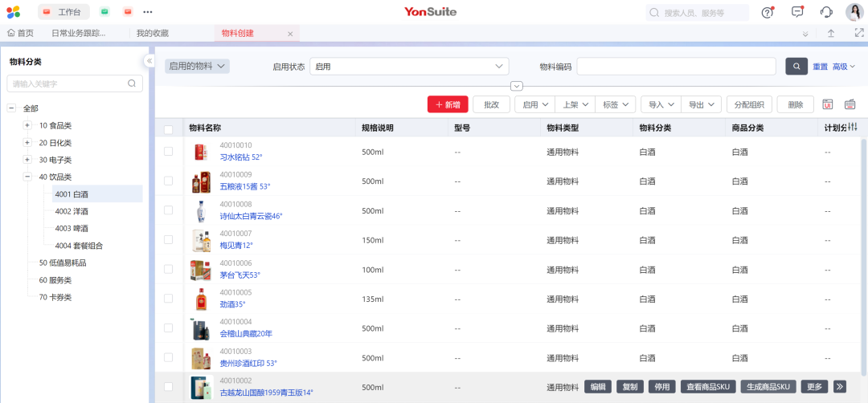Check the box for 会稽山典藏20年
The width and height of the screenshot is (868, 403).
point(168,328)
